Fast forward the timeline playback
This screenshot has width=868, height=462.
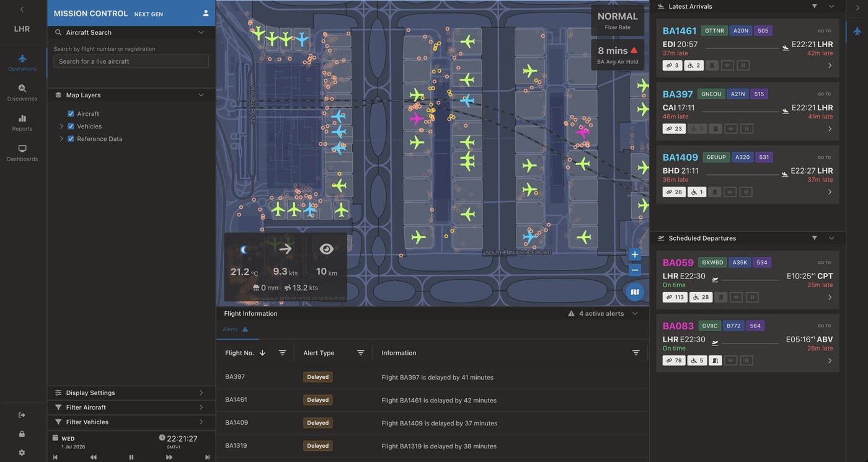click(x=169, y=457)
